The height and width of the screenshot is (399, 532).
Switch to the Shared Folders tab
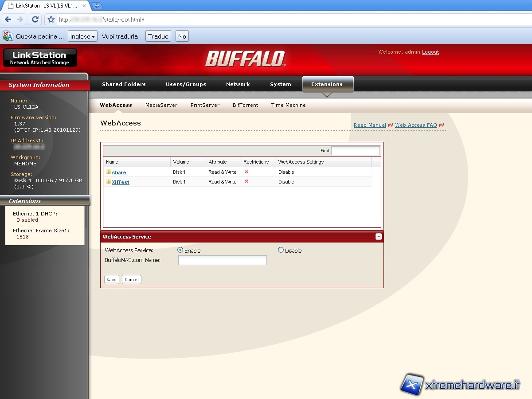[124, 84]
